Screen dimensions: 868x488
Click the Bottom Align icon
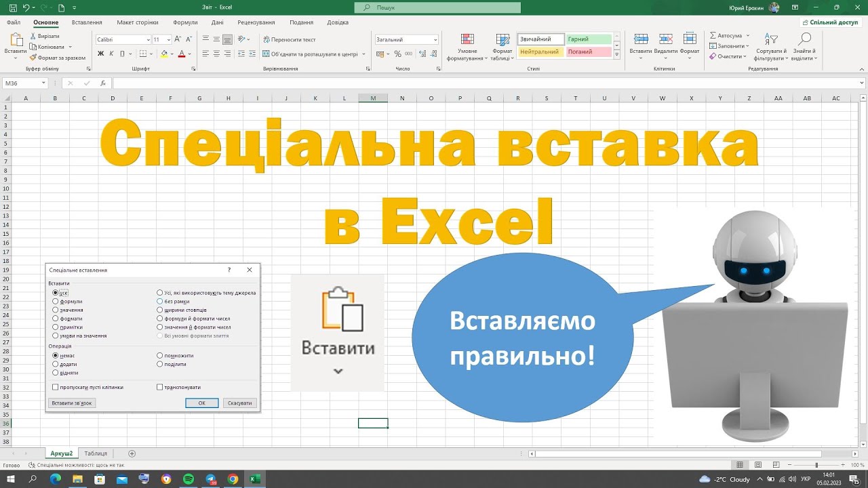228,39
